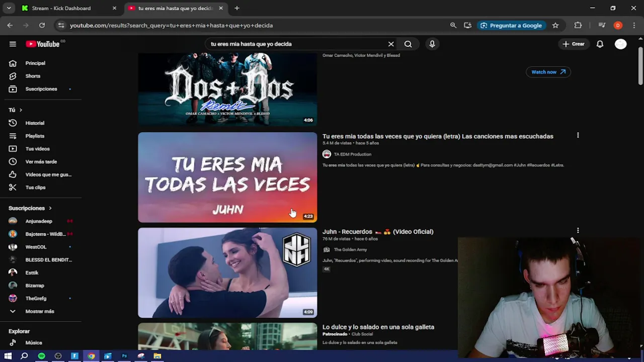Click the browser address bar URL
The height and width of the screenshot is (362, 644).
171,25
